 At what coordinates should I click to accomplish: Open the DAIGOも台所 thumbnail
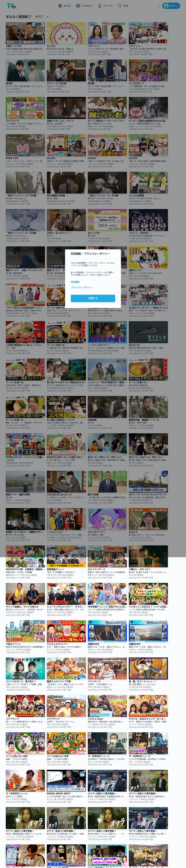click(x=66, y=444)
